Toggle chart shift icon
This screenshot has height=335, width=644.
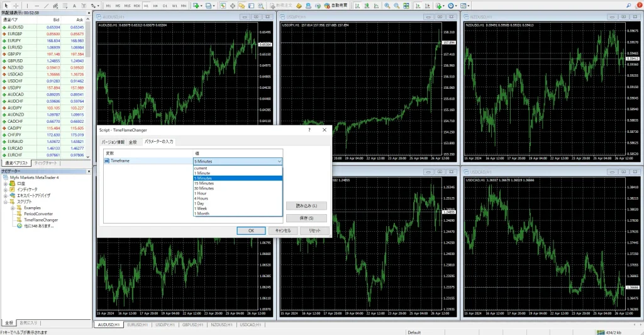[x=427, y=6]
